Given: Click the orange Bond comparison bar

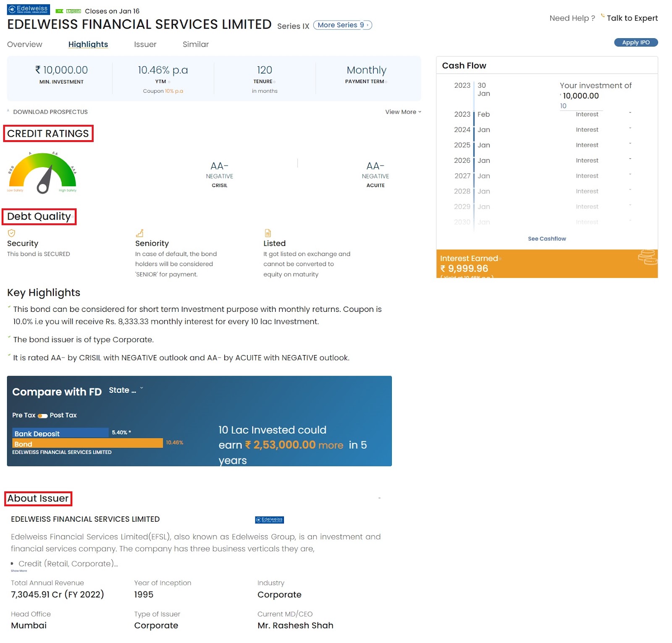Looking at the screenshot, I should tap(88, 443).
